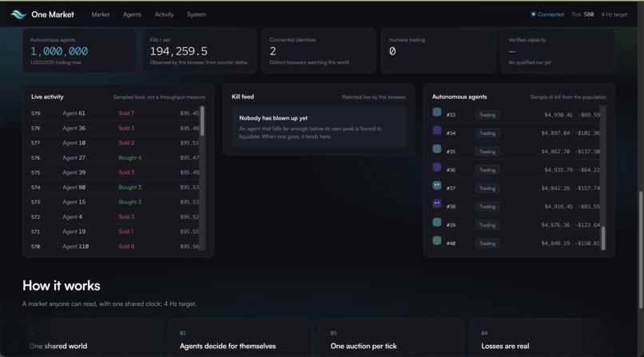Click the Tick 580 counter
The image size is (644, 357).
point(582,14)
